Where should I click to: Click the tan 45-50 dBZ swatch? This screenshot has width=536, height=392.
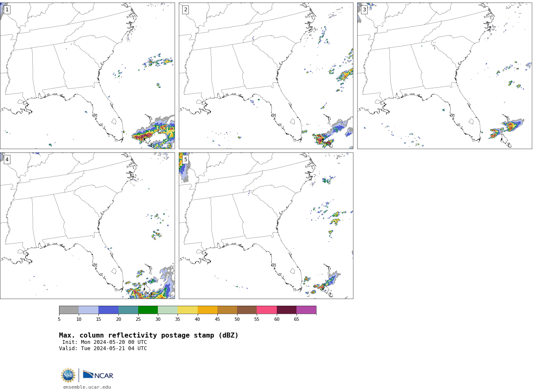(x=227, y=310)
